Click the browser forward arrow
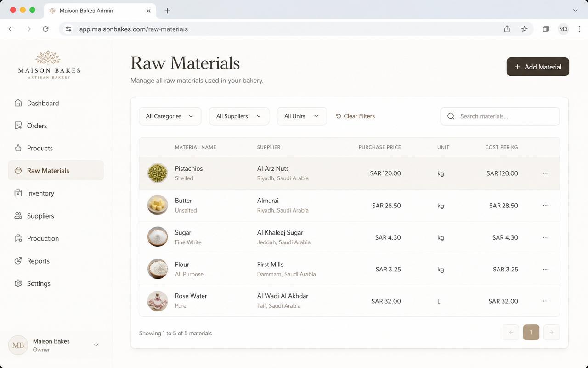 point(28,29)
